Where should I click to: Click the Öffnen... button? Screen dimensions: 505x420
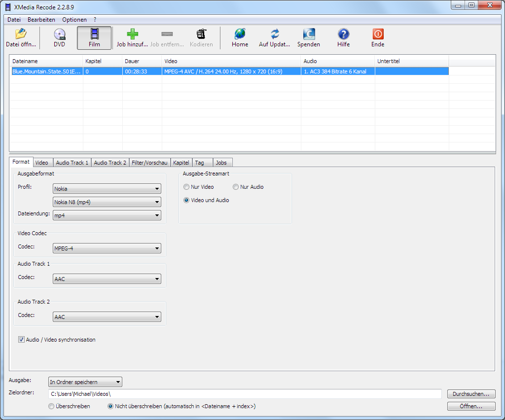(x=471, y=406)
